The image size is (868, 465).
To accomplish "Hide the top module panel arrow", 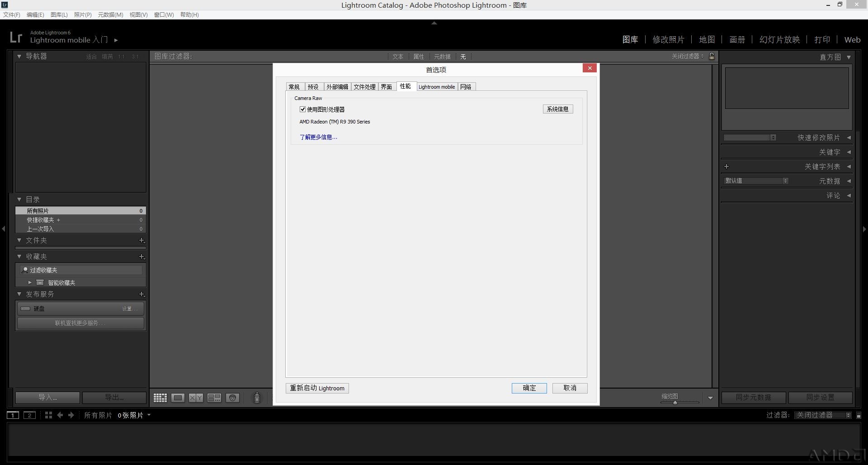I will (434, 23).
